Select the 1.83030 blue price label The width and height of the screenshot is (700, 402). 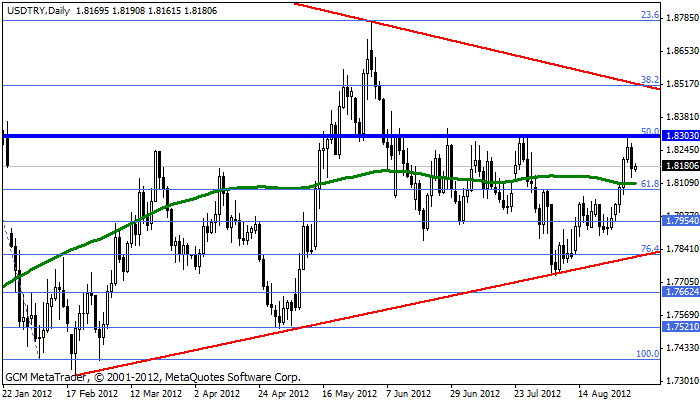pyautogui.click(x=681, y=135)
